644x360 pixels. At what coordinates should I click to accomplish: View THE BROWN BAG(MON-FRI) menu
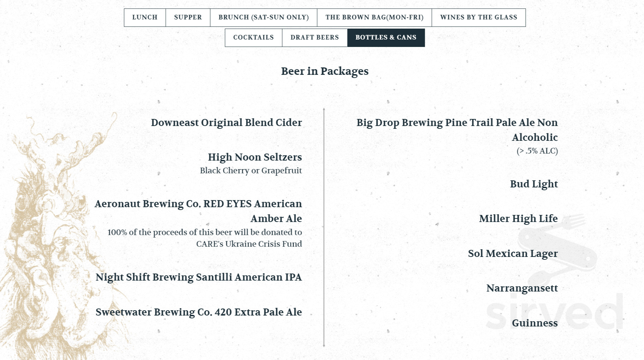(375, 17)
